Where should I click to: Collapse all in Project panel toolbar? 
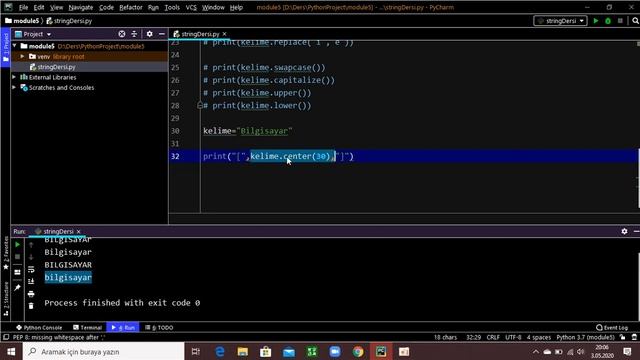coord(134,34)
